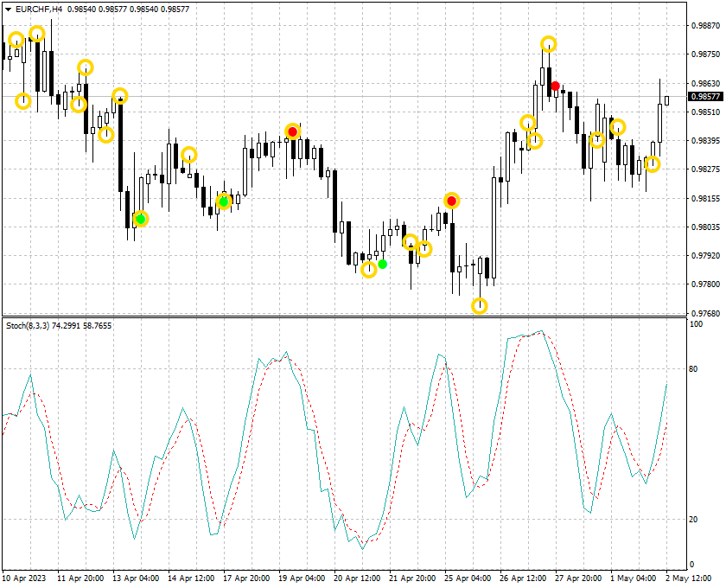Screen dimensions: 726x588
Task: Click the 27 Apr 20:00 time label
Action: (x=578, y=578)
